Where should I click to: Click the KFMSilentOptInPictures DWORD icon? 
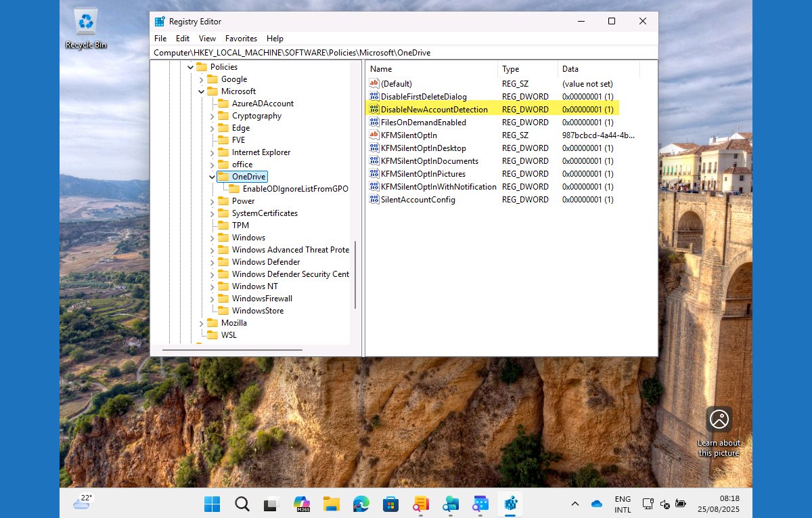[374, 174]
